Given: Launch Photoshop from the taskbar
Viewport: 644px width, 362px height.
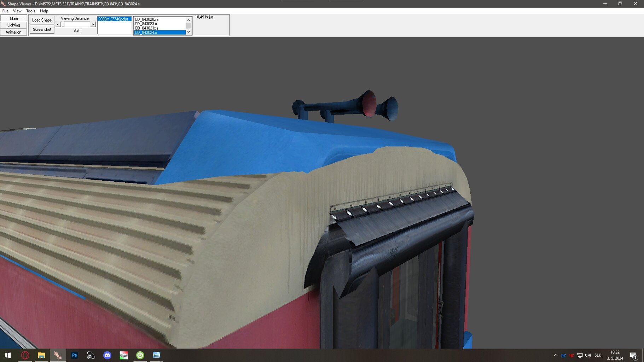Looking at the screenshot, I should point(74,355).
